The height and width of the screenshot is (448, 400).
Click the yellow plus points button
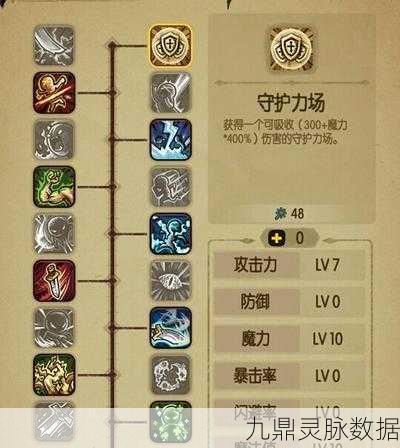tap(277, 238)
